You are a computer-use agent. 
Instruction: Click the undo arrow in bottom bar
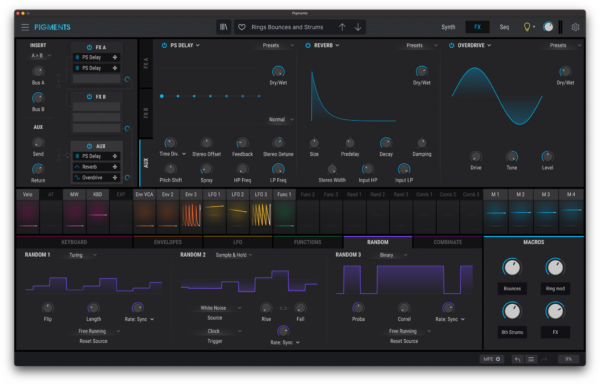(517, 359)
